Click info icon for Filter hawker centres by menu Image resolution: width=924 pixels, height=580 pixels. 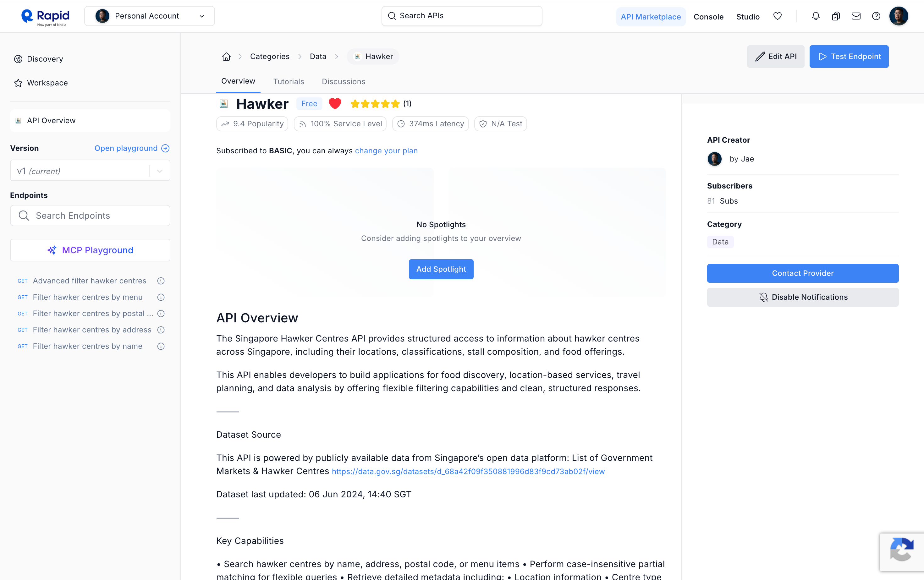point(161,297)
